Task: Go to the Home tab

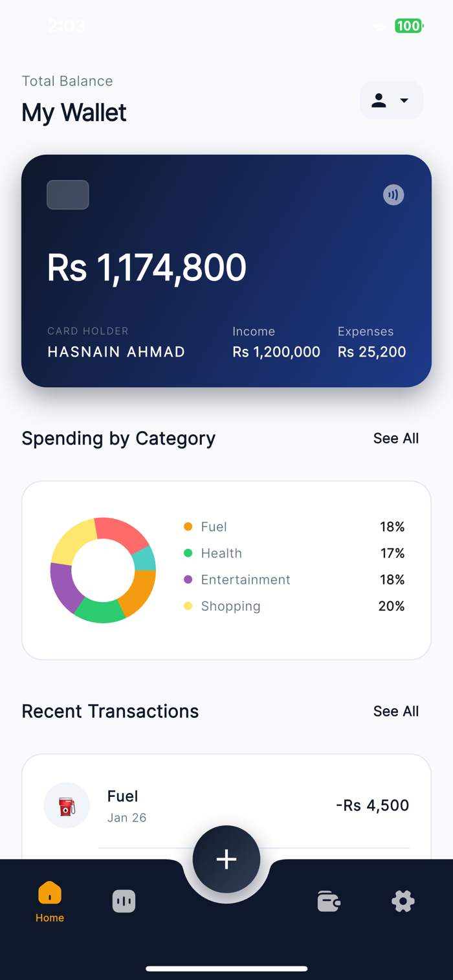Action: click(x=50, y=900)
